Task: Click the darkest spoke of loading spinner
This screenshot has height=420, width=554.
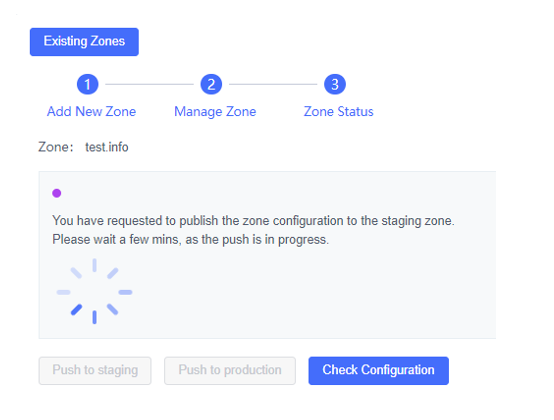Action: pos(77,309)
